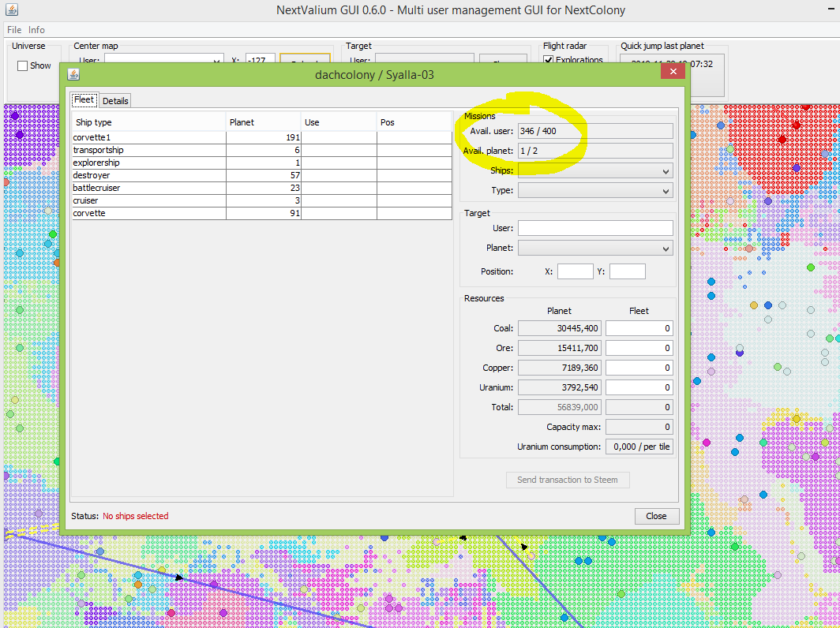840x628 pixels.
Task: Select the corvette1 row
Action: pyautogui.click(x=262, y=137)
